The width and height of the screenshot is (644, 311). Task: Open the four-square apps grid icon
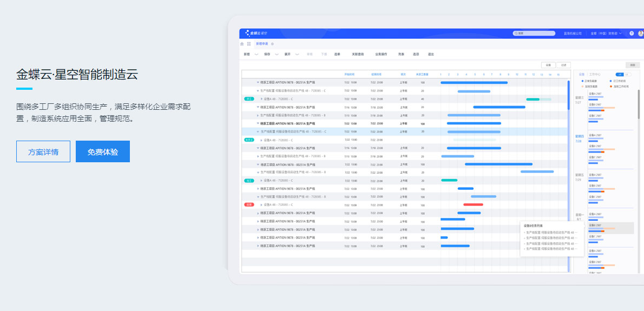pos(249,43)
